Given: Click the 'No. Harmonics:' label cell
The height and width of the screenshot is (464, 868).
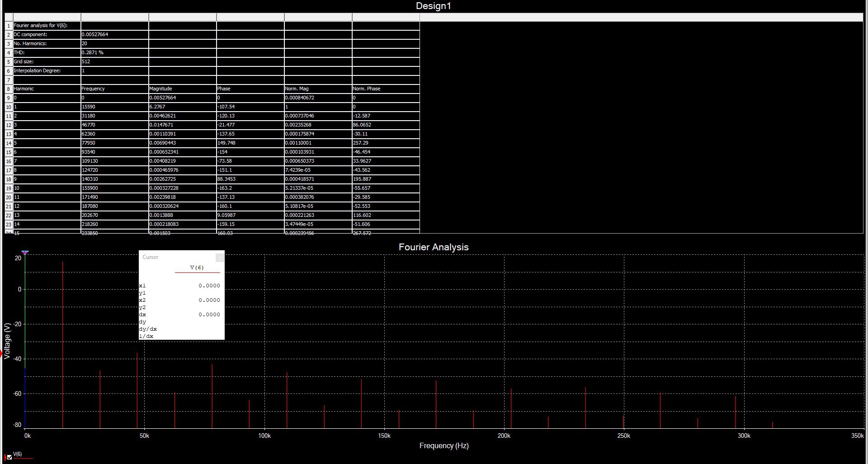Looking at the screenshot, I should [x=47, y=43].
